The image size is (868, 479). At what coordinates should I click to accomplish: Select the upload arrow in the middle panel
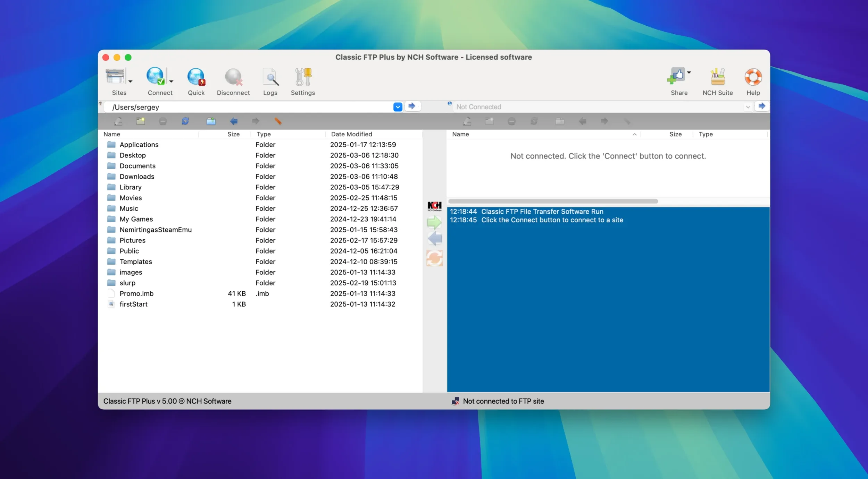click(x=434, y=222)
